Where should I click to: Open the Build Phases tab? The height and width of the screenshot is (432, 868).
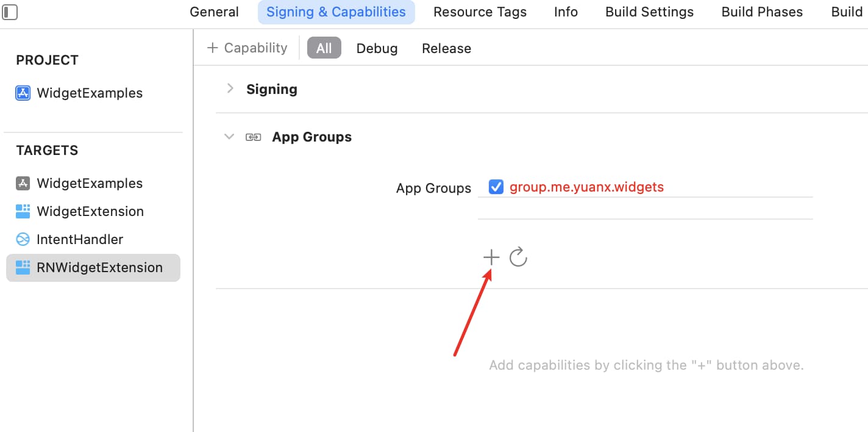tap(762, 12)
